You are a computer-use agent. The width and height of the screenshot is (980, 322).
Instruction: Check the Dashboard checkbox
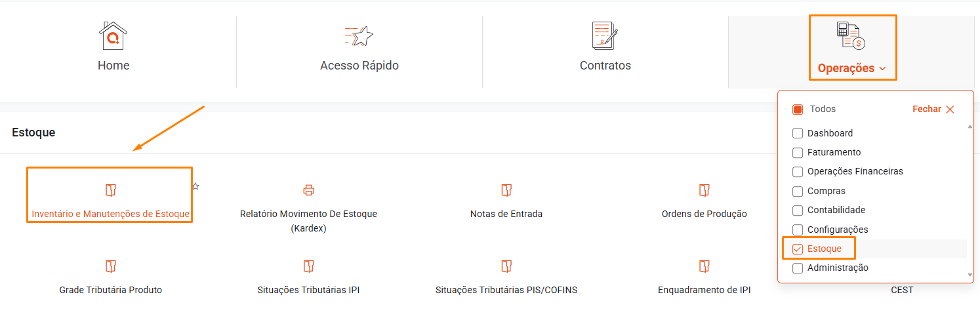click(x=798, y=133)
